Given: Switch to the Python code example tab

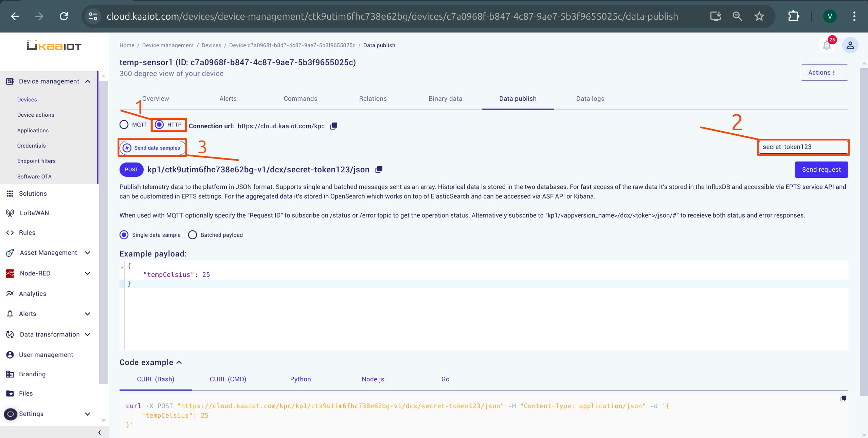Looking at the screenshot, I should (x=300, y=379).
